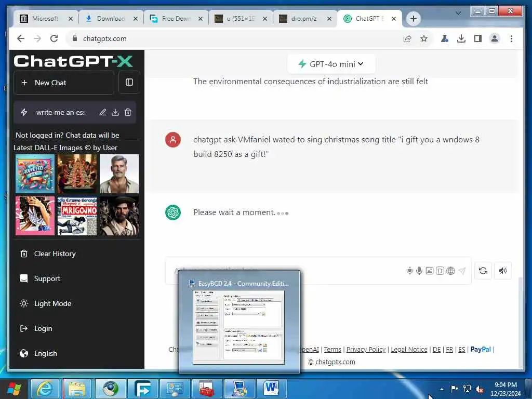
Task: Click the regenerate response refresh button
Action: 483,271
